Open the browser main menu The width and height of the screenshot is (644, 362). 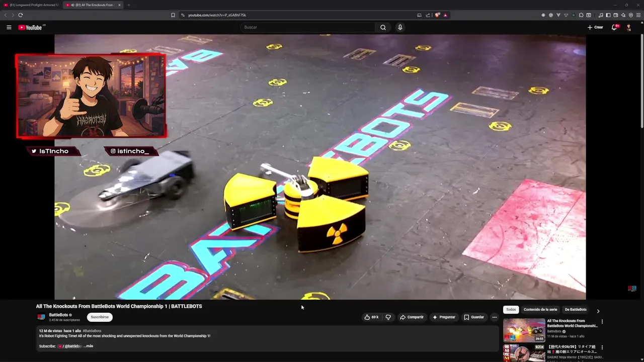click(638, 15)
